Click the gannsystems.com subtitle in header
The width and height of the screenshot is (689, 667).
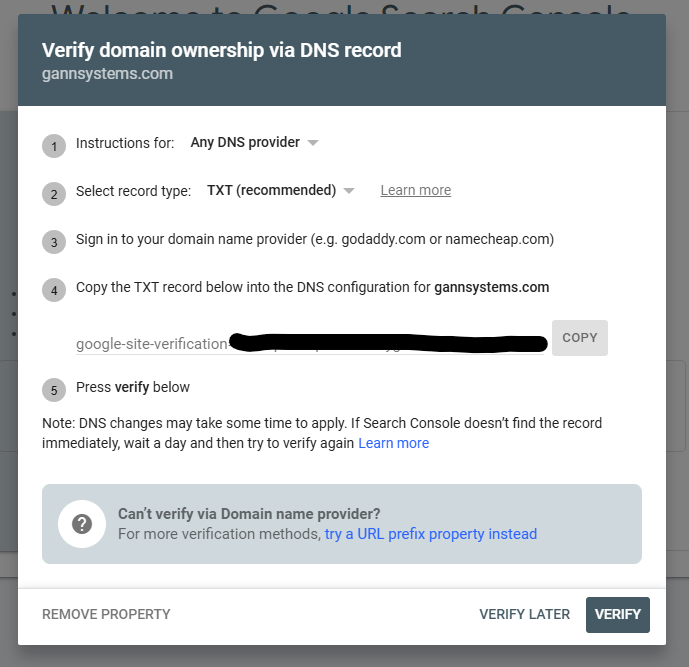(x=108, y=74)
